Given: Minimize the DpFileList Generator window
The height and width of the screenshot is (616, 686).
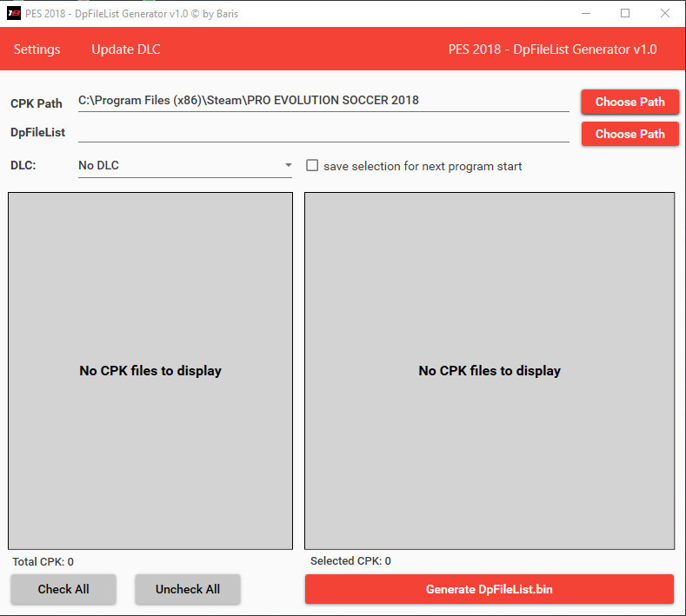Looking at the screenshot, I should [586, 13].
